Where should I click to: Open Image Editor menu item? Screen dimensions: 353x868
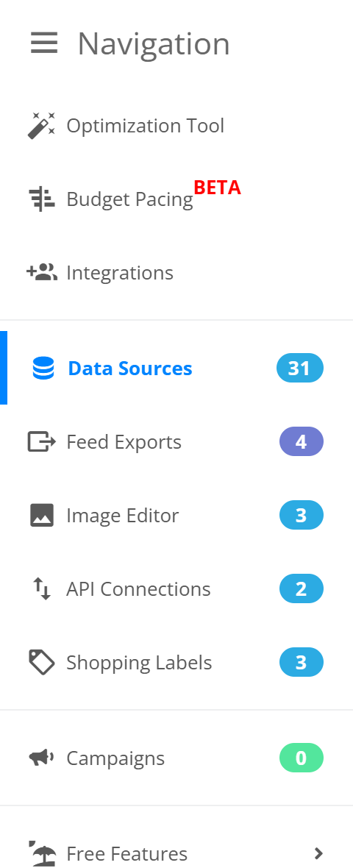pyautogui.click(x=176, y=516)
